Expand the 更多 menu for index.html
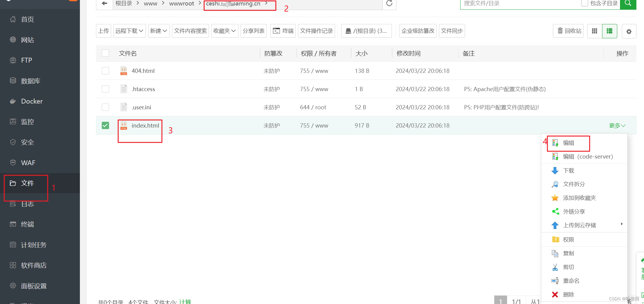 (617, 125)
